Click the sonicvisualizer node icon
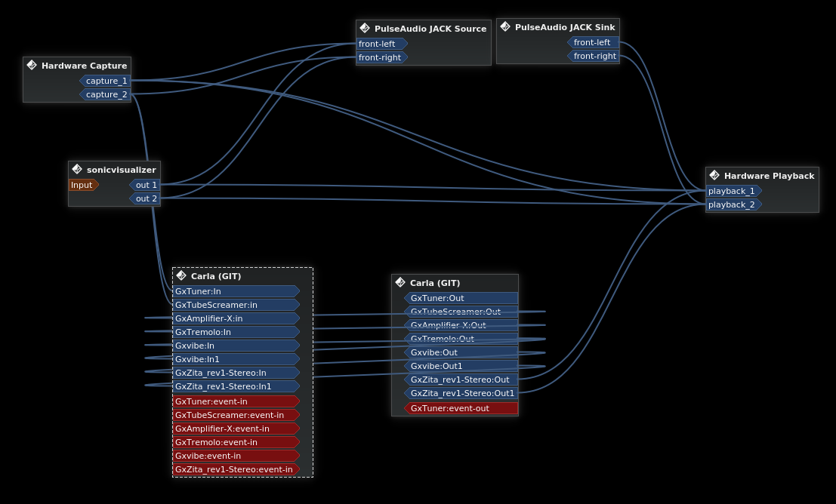This screenshot has height=504, width=836. click(x=77, y=170)
